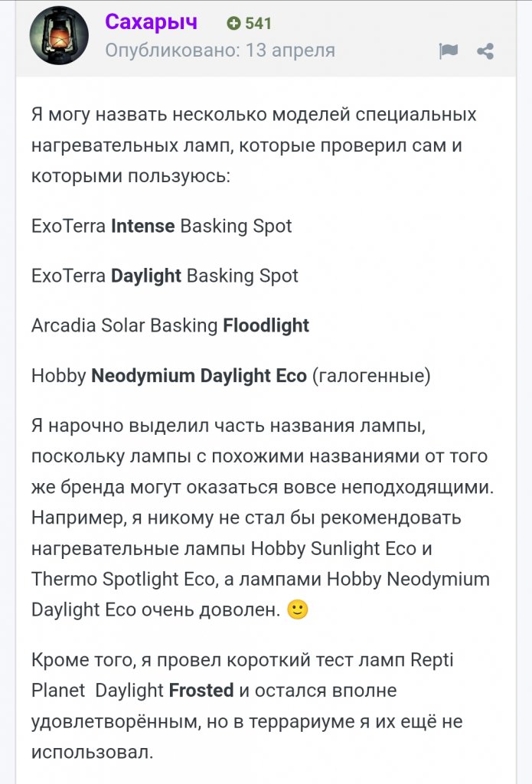Click the smiling face emoji

(298, 609)
